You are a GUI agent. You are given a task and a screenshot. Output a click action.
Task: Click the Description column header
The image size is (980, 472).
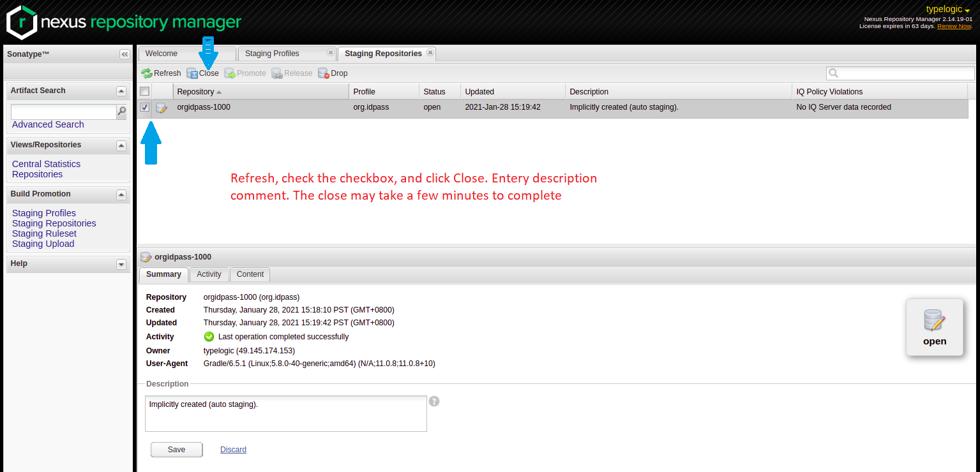(679, 92)
